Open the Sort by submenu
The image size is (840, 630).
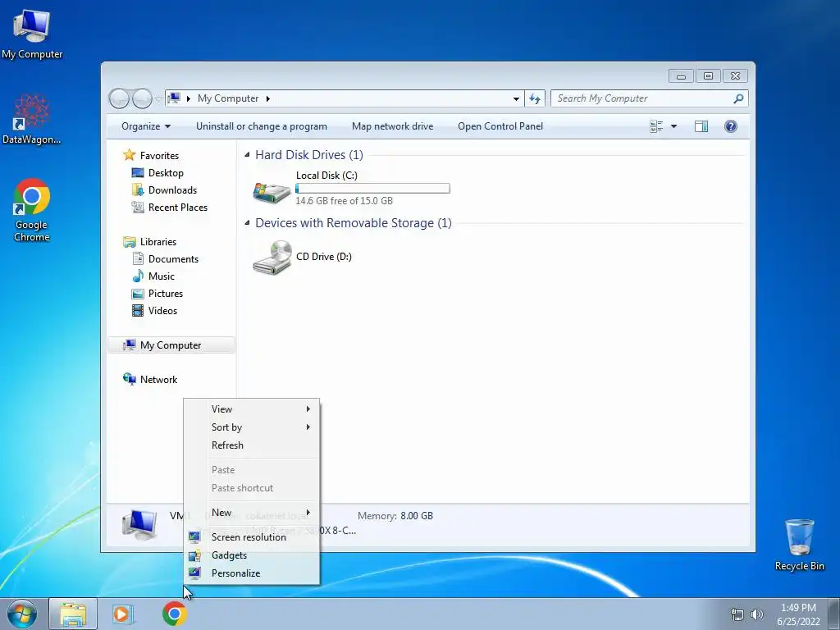click(251, 427)
